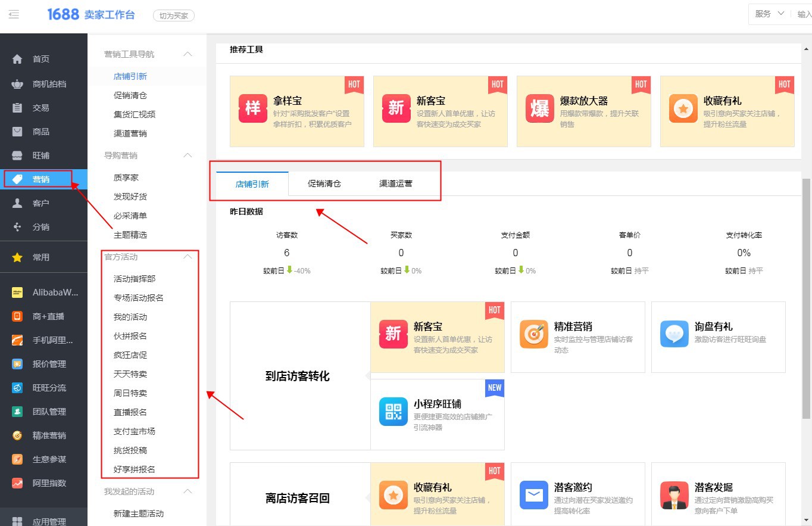This screenshot has height=526, width=812.
Task: Open 集货汇视频 link
Action: (135, 114)
